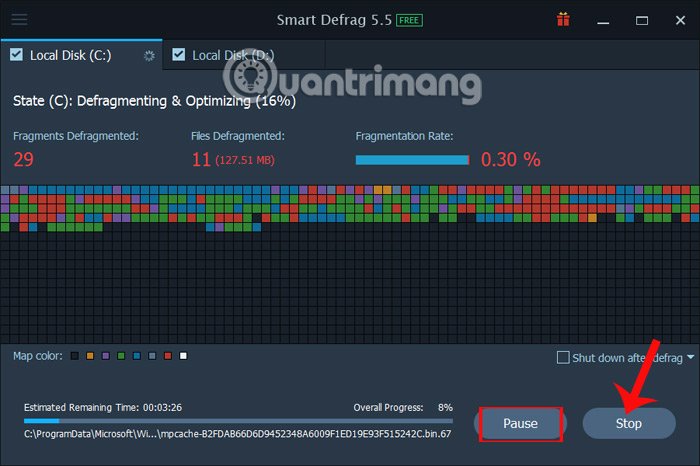Open the hamburger menu icon
The image size is (700, 466).
point(19,20)
